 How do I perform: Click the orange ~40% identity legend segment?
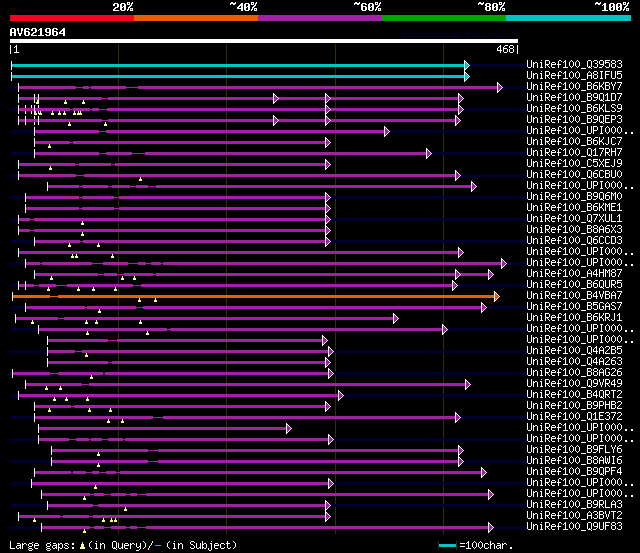tap(196, 18)
